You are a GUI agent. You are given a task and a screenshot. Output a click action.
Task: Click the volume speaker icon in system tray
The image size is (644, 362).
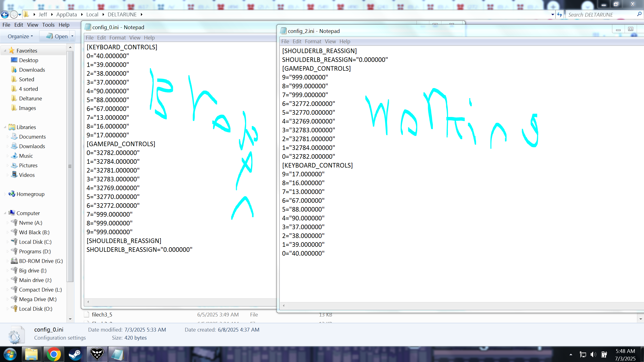pos(593,354)
